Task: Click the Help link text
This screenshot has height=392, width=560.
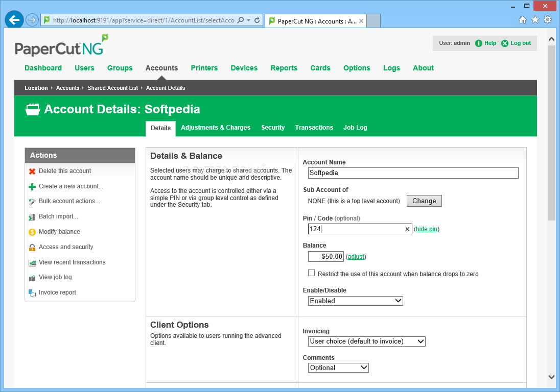Action: (x=490, y=43)
